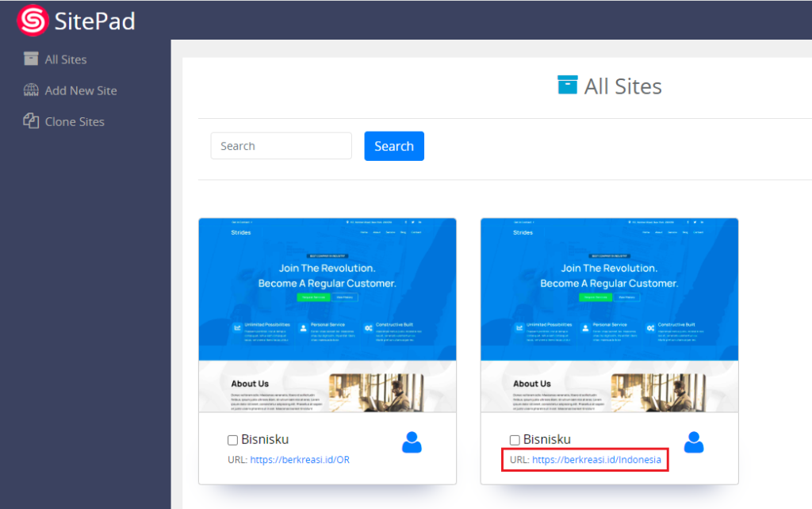Click inside the Search input field
The width and height of the screenshot is (812, 509).
click(x=281, y=145)
